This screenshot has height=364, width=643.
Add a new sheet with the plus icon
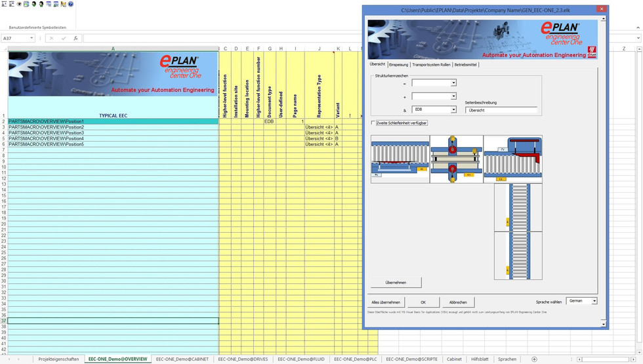pos(534,359)
